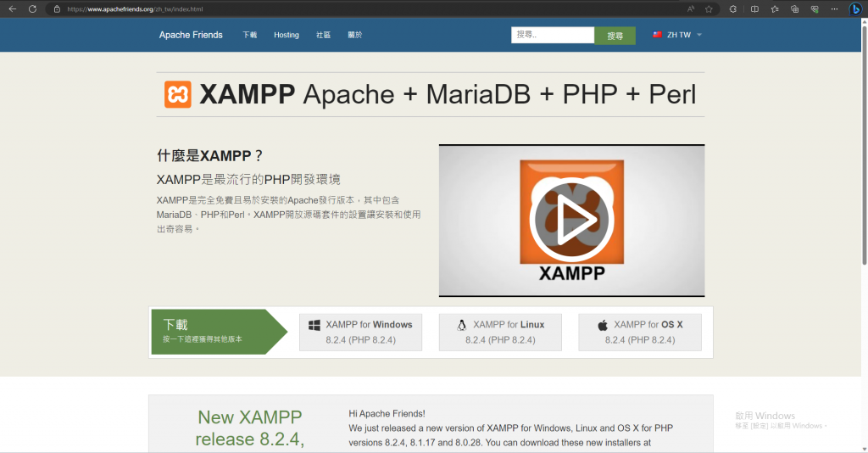
Task: Click the green 搜尋 button
Action: tap(615, 36)
